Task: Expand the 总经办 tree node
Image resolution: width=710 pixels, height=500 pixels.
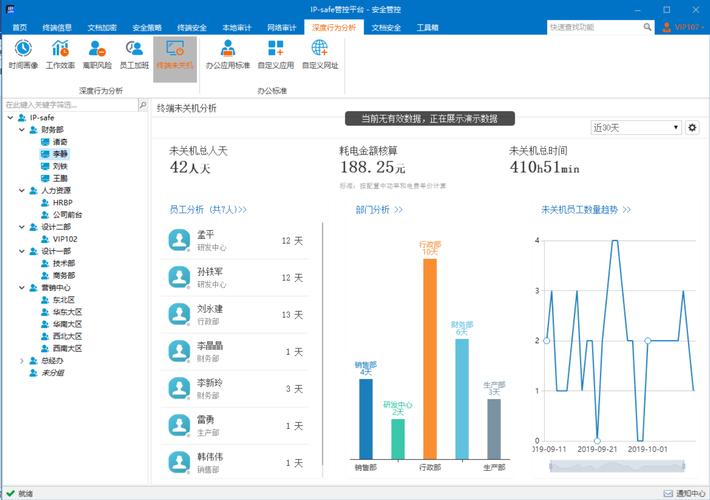Action: point(21,360)
